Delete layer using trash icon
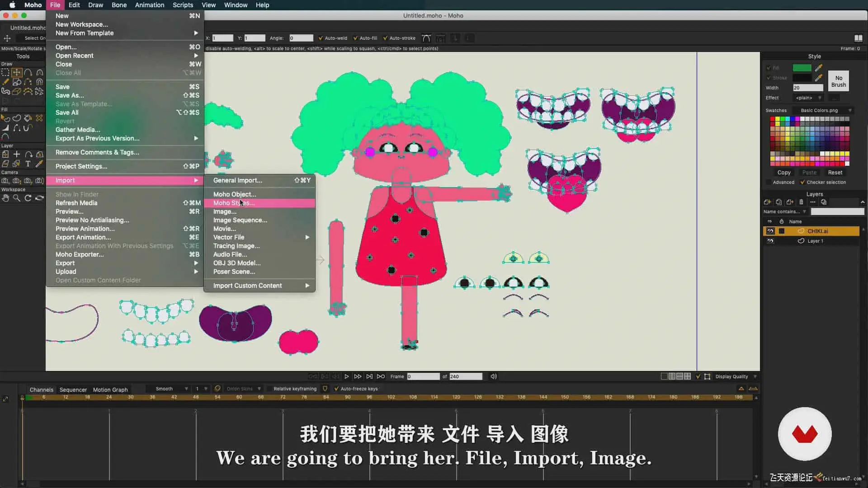The image size is (868, 488). pyautogui.click(x=801, y=202)
